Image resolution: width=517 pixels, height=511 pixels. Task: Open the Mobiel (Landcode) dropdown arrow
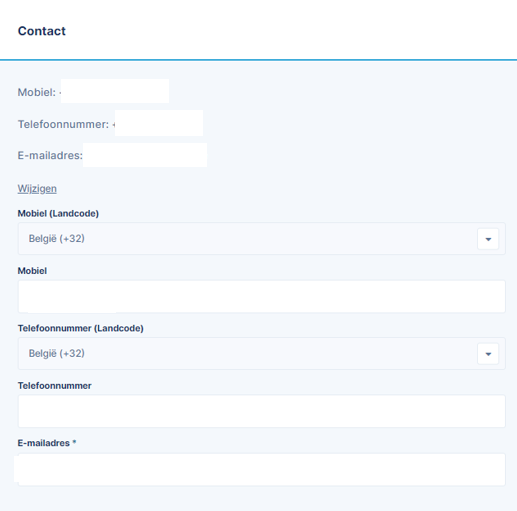pos(488,239)
